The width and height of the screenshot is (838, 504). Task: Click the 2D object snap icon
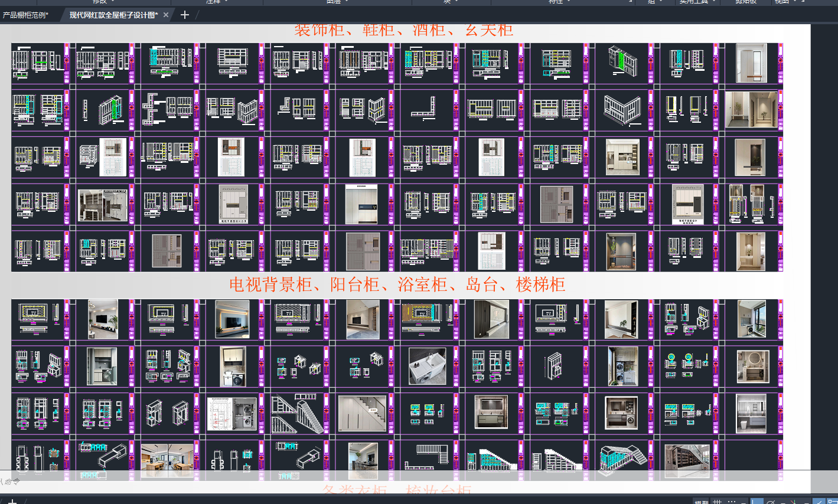click(832, 502)
